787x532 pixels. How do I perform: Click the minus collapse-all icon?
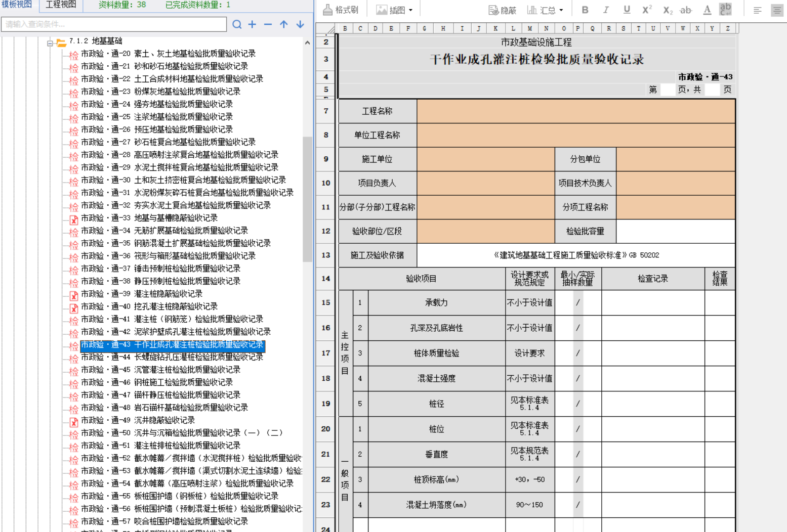pos(268,24)
